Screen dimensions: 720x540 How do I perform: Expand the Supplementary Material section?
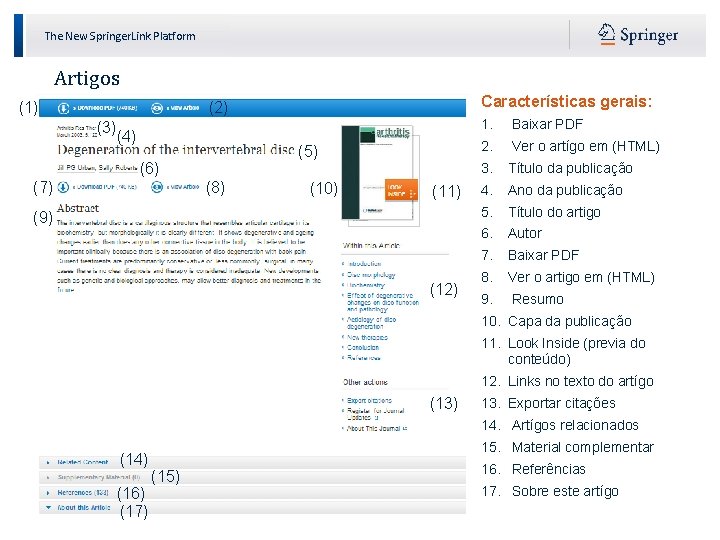click(x=253, y=478)
